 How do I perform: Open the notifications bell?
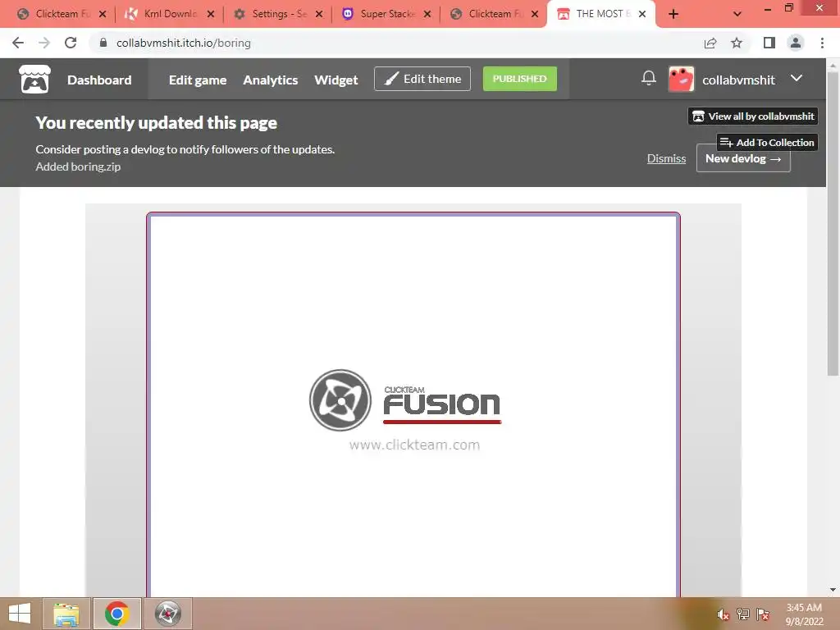pyautogui.click(x=649, y=79)
